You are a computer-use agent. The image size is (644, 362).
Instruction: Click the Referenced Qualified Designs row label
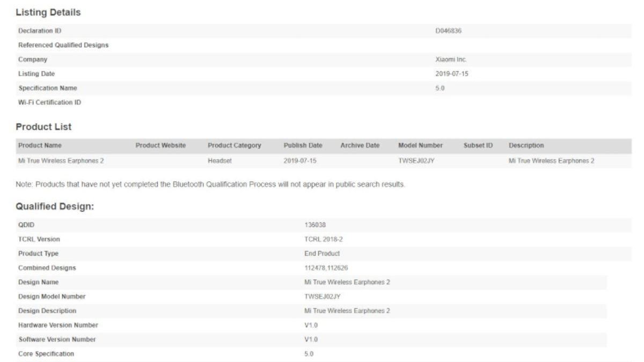pos(63,46)
